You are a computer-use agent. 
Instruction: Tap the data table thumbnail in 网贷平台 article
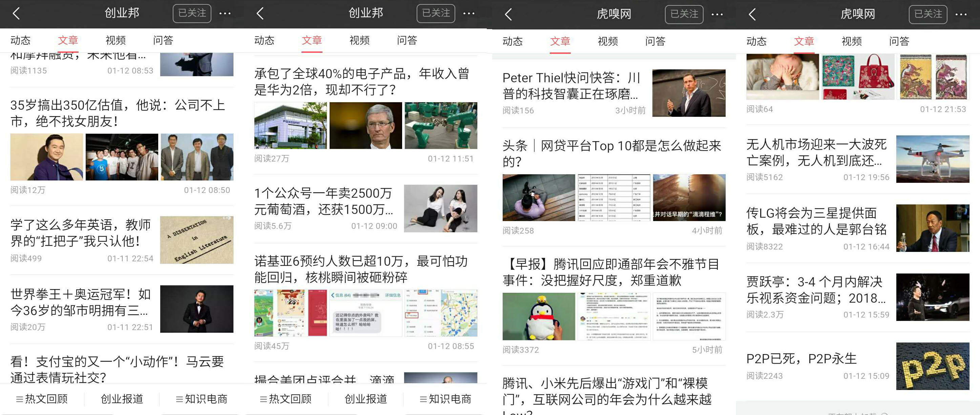point(614,198)
